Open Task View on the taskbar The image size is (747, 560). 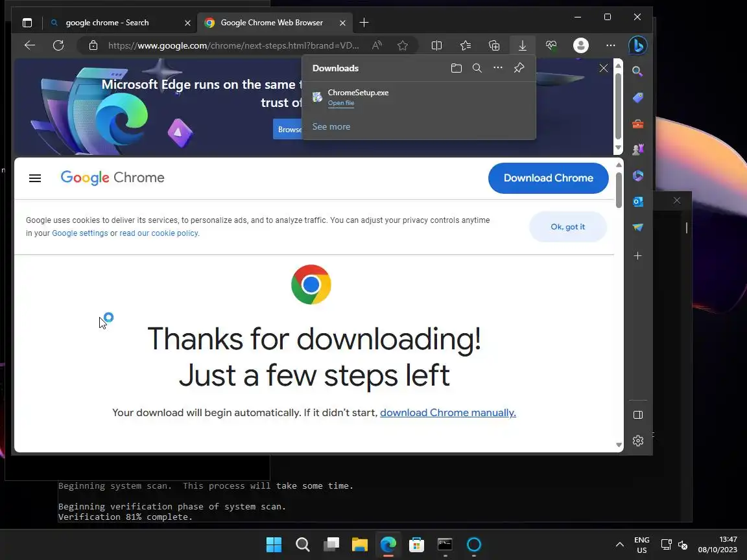pos(331,544)
